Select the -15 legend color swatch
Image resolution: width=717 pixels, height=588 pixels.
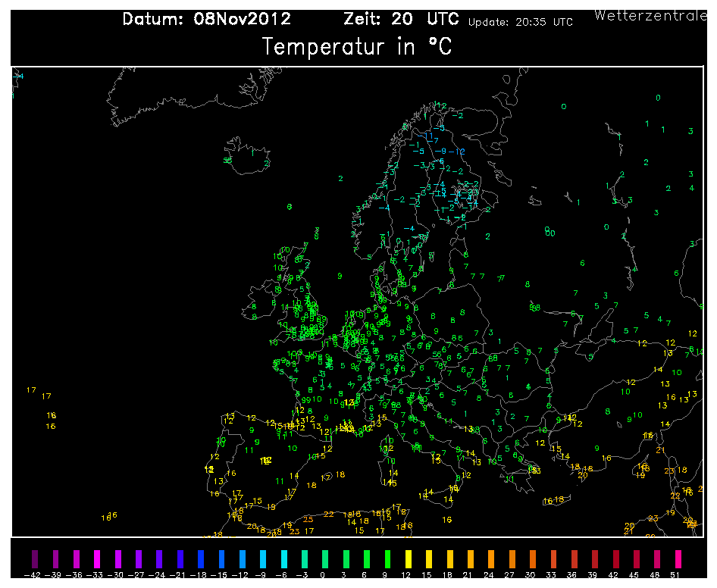(x=222, y=559)
